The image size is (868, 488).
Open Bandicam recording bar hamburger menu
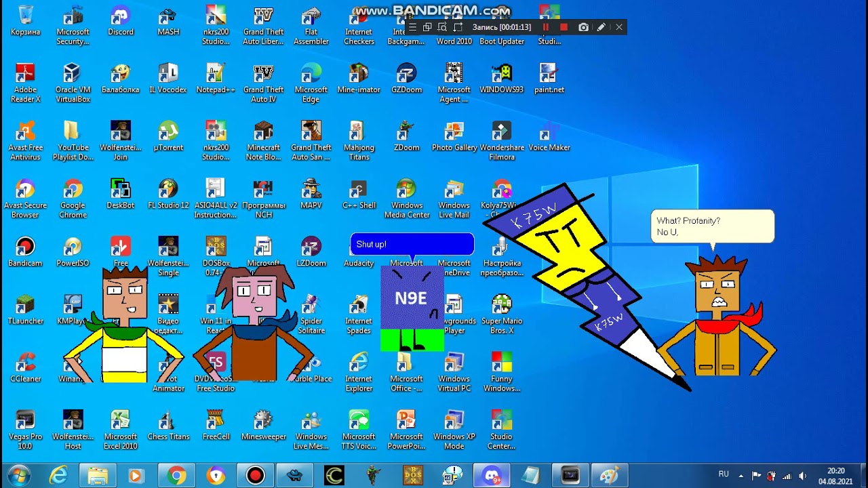(412, 27)
